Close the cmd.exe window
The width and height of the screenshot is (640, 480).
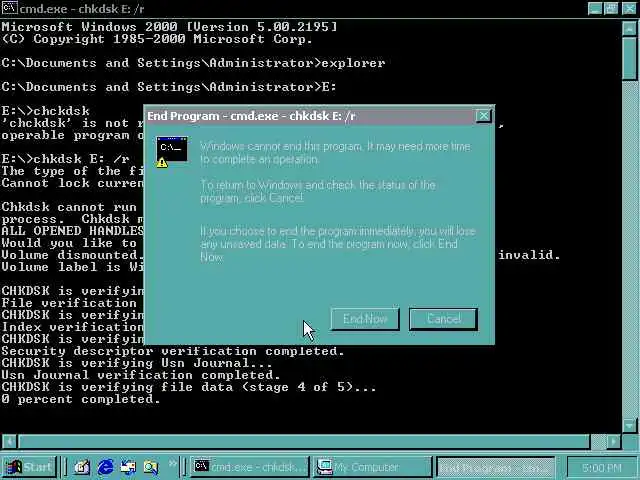pyautogui.click(x=629, y=8)
